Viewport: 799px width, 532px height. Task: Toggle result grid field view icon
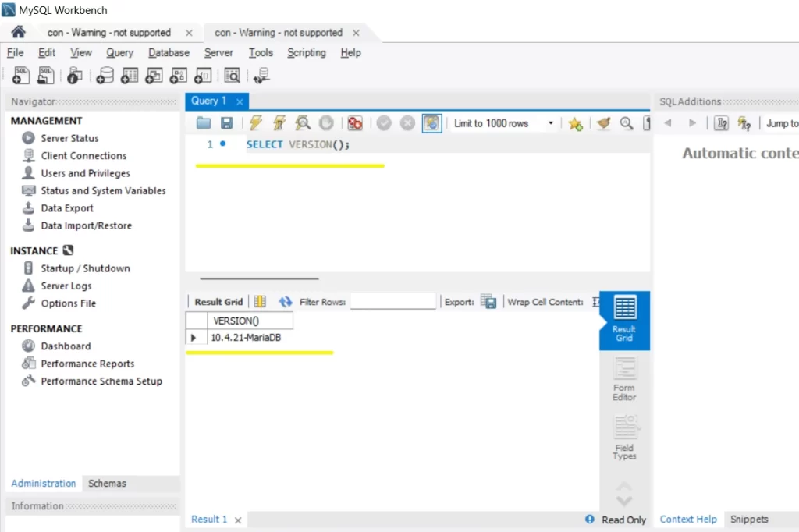[x=260, y=302]
